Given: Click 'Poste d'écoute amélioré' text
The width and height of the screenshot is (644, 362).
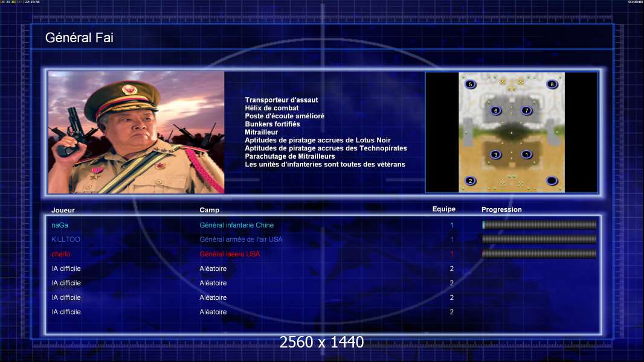Looking at the screenshot, I should tap(285, 116).
